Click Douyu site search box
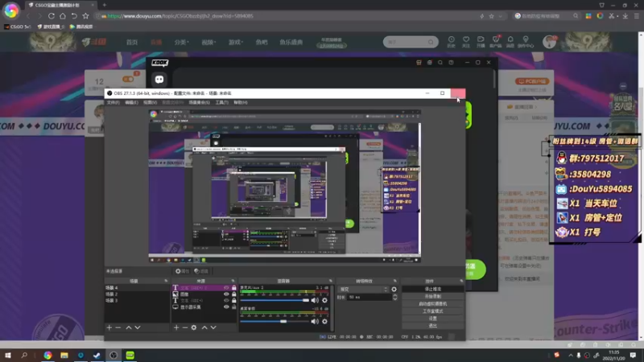The image size is (644, 362). [411, 42]
